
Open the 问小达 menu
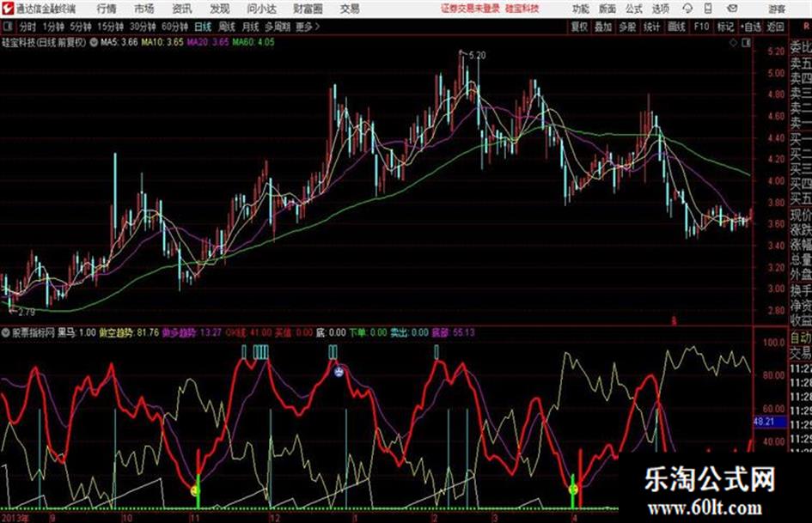coord(261,9)
